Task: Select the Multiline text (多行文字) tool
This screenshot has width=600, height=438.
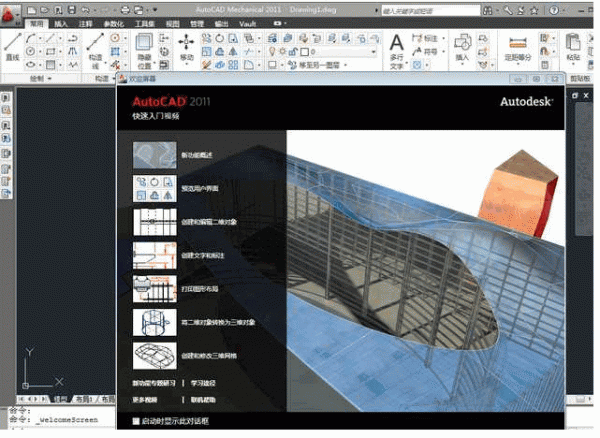Action: point(397,51)
